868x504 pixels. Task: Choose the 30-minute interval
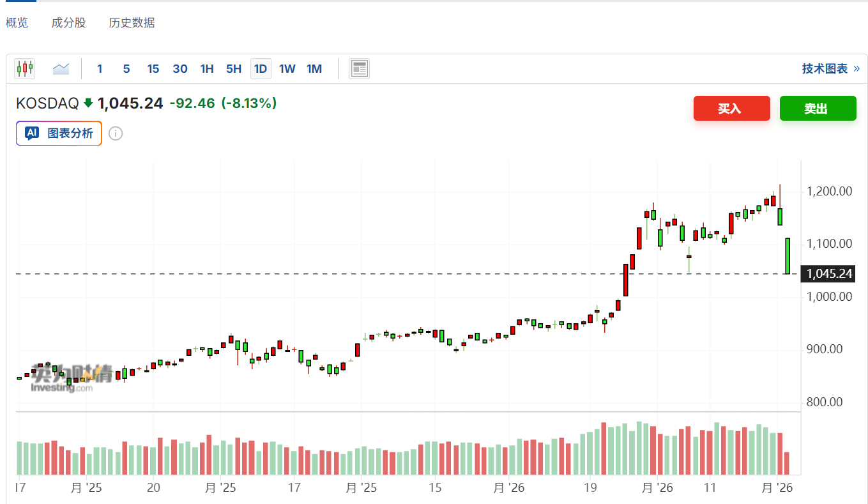tap(180, 69)
